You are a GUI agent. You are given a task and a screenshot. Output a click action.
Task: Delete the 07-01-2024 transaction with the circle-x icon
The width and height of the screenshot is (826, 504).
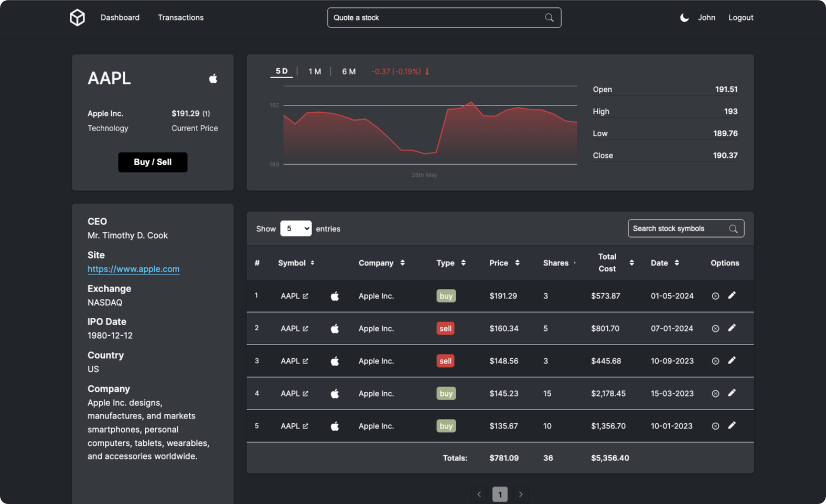click(x=715, y=328)
